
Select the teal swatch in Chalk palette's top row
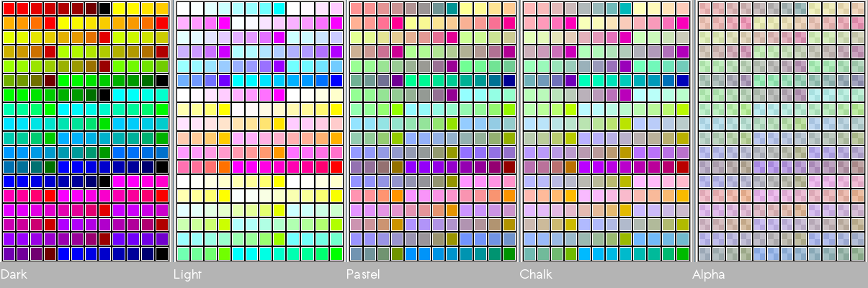pos(625,9)
